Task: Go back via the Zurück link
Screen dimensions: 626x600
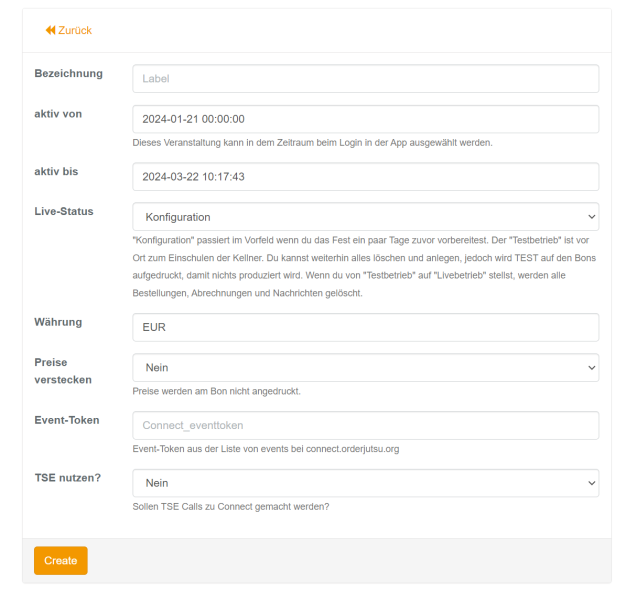Action: 69,30
